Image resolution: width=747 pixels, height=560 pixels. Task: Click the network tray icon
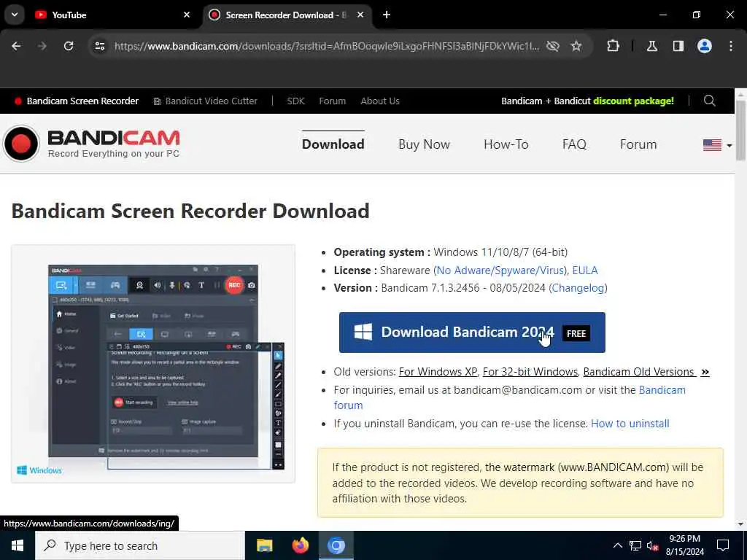pyautogui.click(x=635, y=545)
